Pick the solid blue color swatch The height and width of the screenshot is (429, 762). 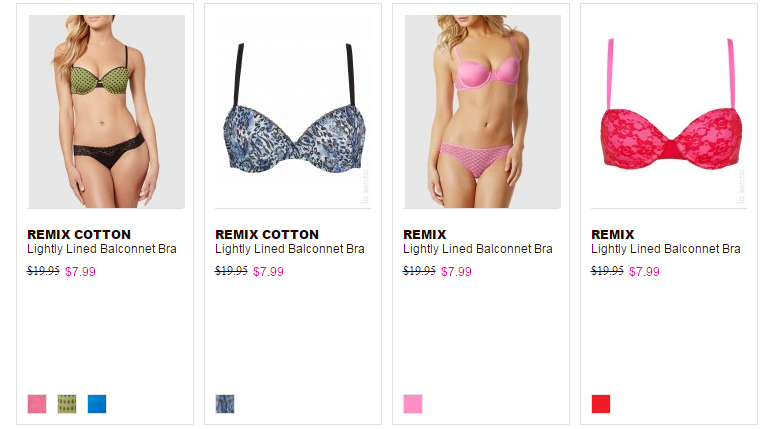pyautogui.click(x=97, y=404)
